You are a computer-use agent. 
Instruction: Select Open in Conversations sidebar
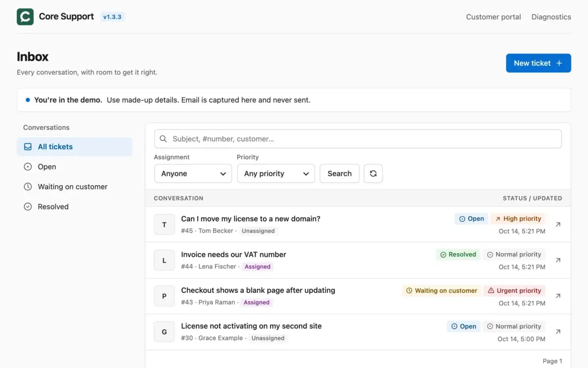tap(75, 167)
